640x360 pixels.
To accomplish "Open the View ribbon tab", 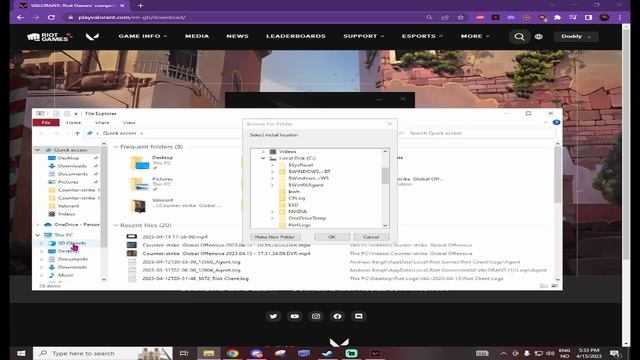I will (x=129, y=122).
